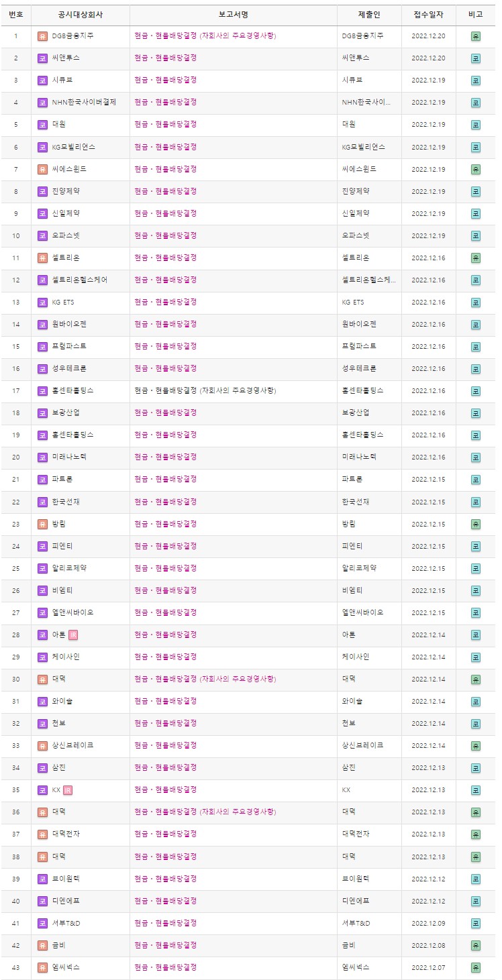Click the 코 badge before 서부T&D company name
The height and width of the screenshot is (980, 502).
[x=42, y=923]
